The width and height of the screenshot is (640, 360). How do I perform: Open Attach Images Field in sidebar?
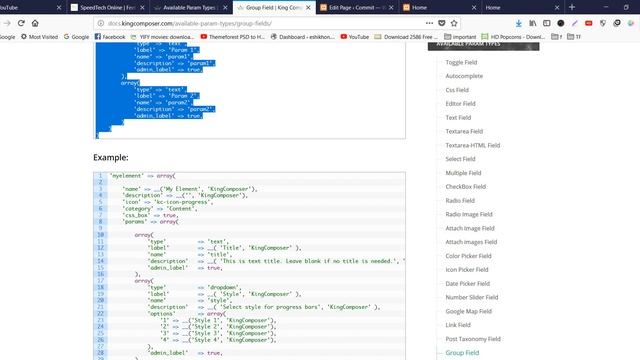pos(471,242)
